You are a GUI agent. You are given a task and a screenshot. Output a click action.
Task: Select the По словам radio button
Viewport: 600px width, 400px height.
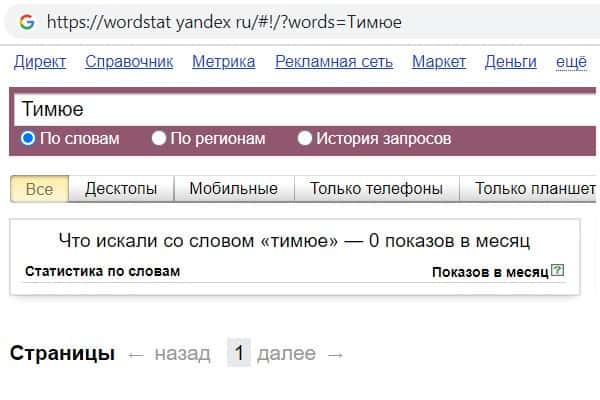(28, 138)
